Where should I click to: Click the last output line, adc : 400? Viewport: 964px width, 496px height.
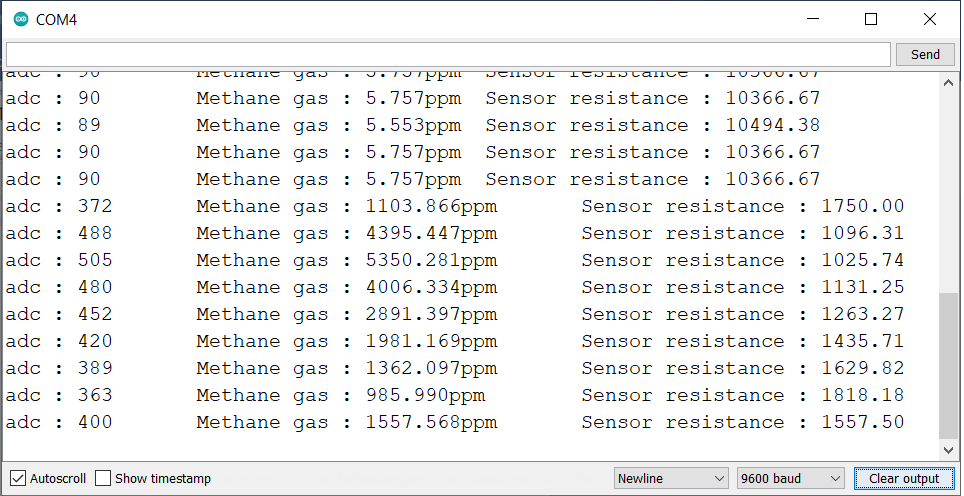coord(455,422)
